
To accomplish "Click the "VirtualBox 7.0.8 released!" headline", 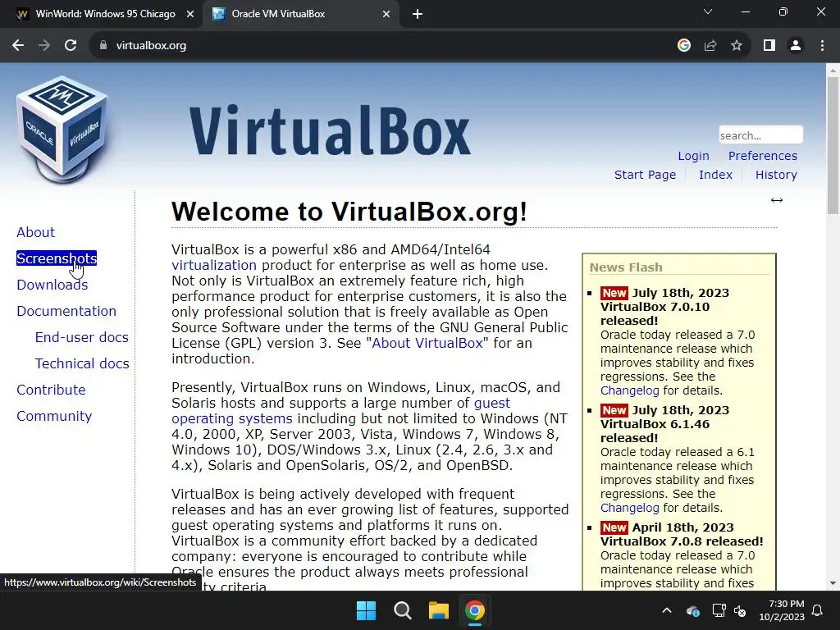I will [682, 541].
